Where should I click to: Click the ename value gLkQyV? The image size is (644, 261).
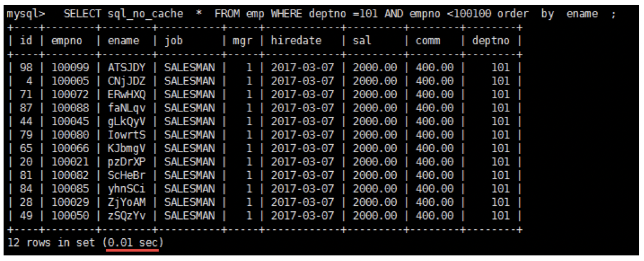[x=126, y=122]
